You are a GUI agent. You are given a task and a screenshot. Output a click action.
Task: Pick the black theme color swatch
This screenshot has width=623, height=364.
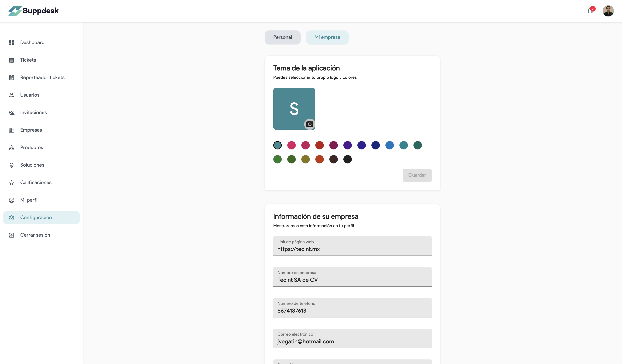coord(348,159)
